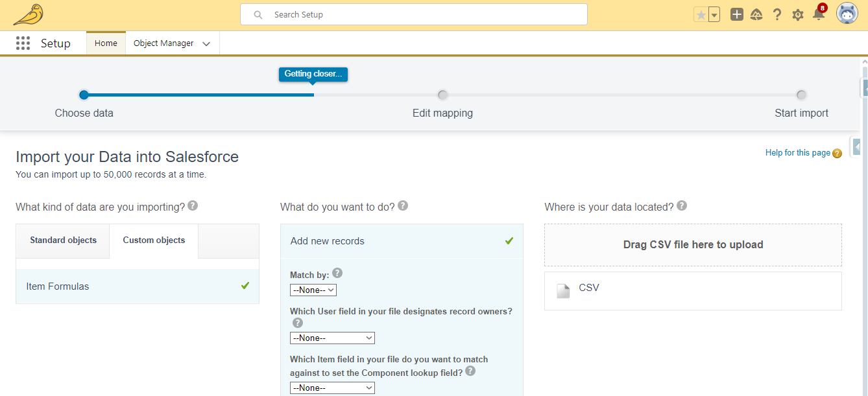The image size is (868, 396).
Task: Open Global Actions plus icon
Action: coord(736,14)
